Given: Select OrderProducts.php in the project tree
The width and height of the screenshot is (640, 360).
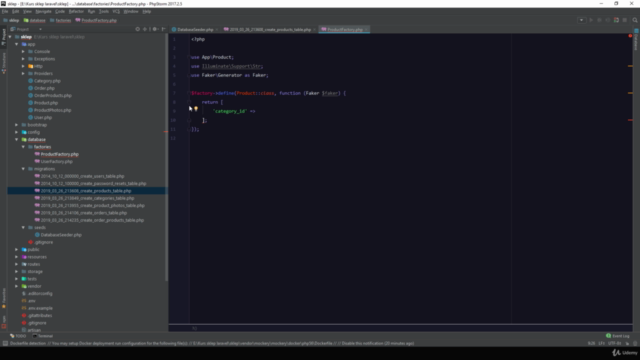Looking at the screenshot, I should coord(50,96).
